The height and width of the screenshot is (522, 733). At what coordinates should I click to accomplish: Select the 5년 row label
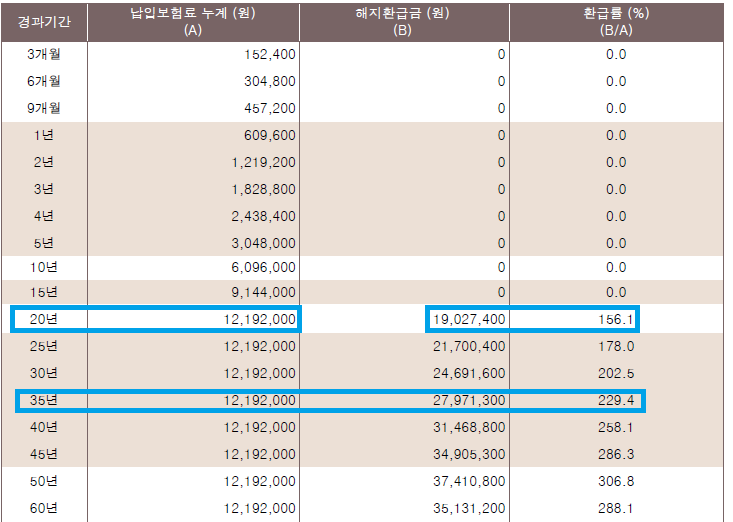coord(44,243)
